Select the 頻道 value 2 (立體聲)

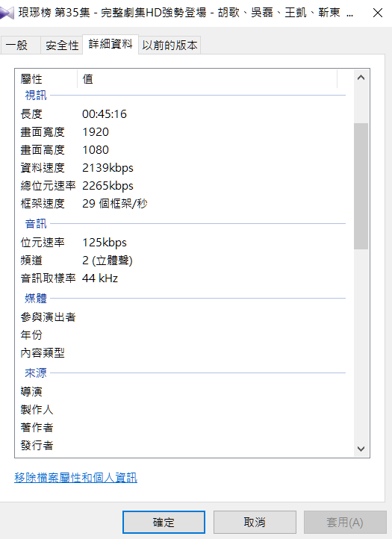tap(108, 261)
